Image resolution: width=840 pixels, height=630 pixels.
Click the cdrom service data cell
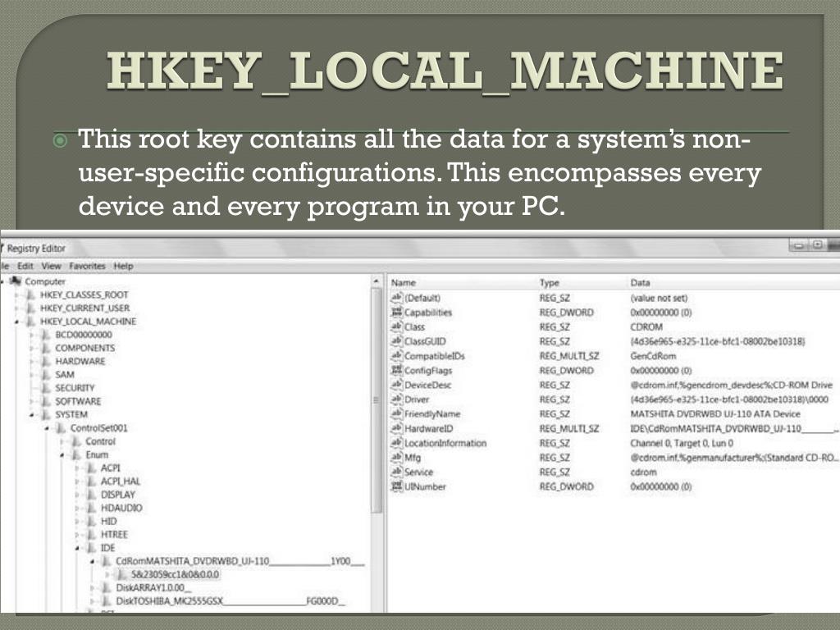(x=643, y=472)
